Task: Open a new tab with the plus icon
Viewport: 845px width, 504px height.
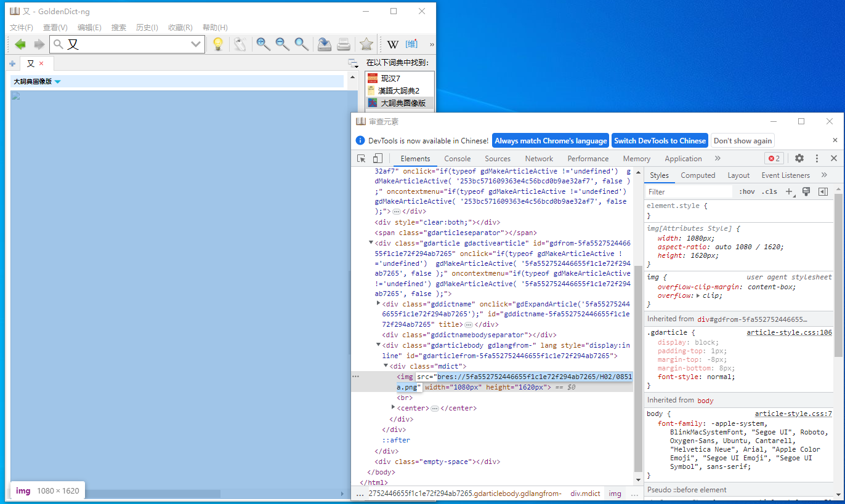Action: (x=12, y=63)
